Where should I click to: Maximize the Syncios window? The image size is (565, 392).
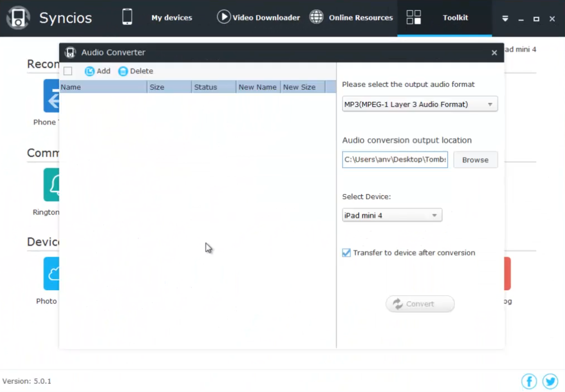536,19
